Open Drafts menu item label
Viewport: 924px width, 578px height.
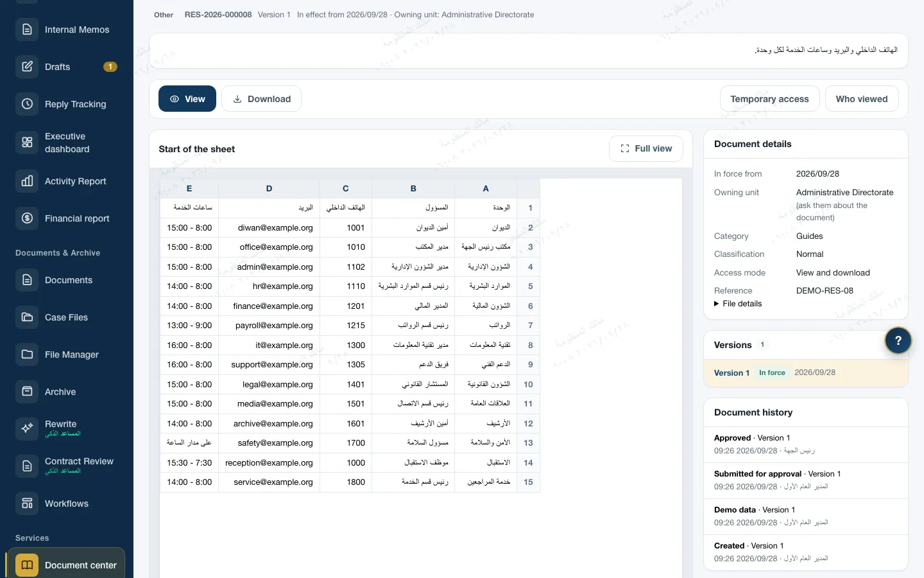coord(58,67)
